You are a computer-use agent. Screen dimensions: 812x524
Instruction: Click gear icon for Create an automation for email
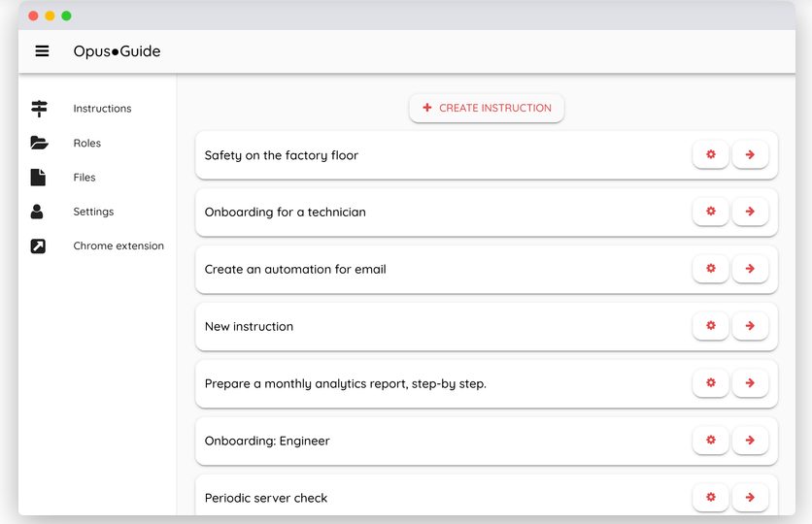point(711,269)
